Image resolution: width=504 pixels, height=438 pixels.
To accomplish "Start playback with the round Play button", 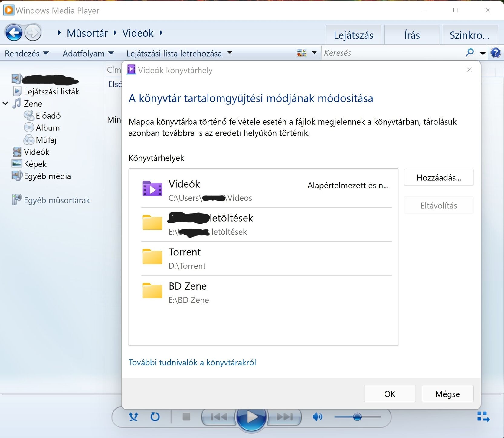I will (252, 417).
